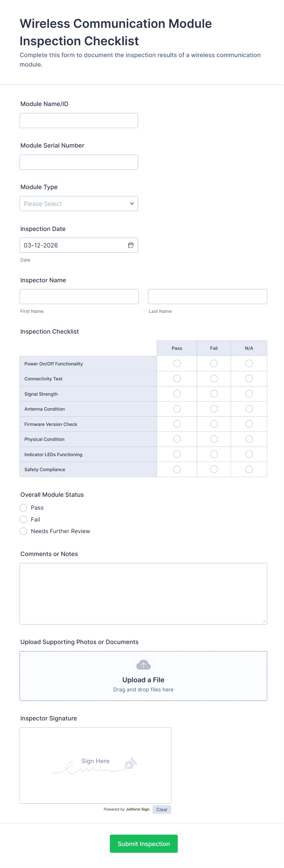284x868 pixels.
Task: Click the pen icon in signature box
Action: (131, 763)
